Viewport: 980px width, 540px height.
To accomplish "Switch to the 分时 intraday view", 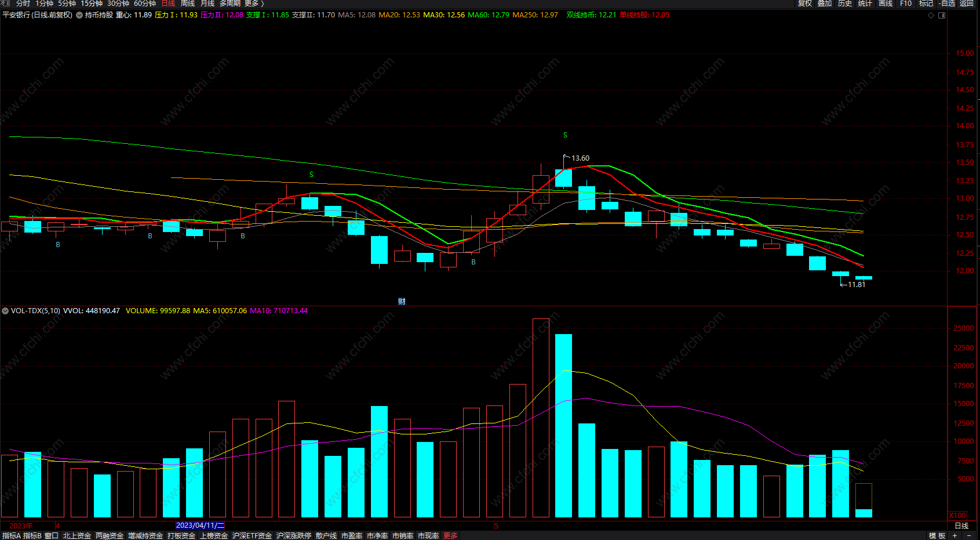I will point(23,3).
